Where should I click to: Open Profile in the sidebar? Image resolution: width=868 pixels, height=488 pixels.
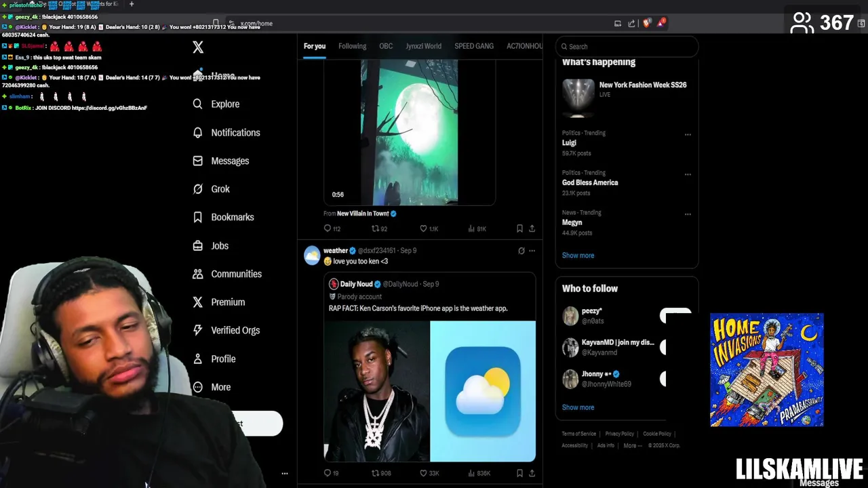point(214,359)
